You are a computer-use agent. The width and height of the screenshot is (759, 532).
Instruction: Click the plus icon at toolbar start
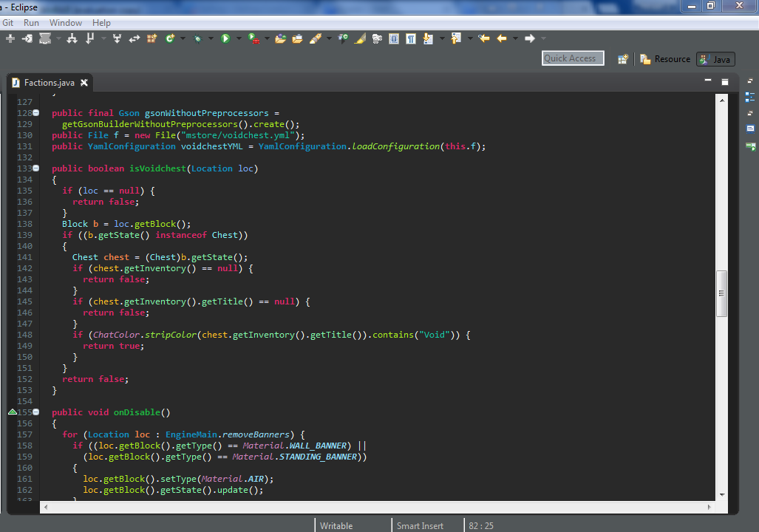pos(10,38)
